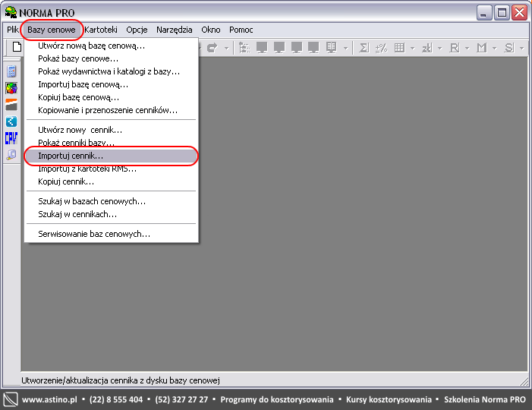This screenshot has width=532, height=410.
Task: Select Szukaj w bazach cenowych
Action: (112, 201)
